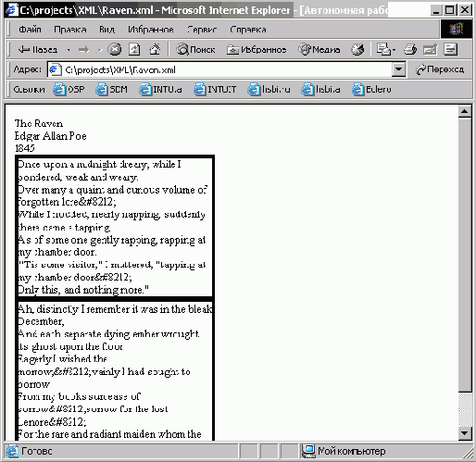Image resolution: width=476 pixels, height=462 pixels.
Task: Open the Поиск search button
Action: 195,49
